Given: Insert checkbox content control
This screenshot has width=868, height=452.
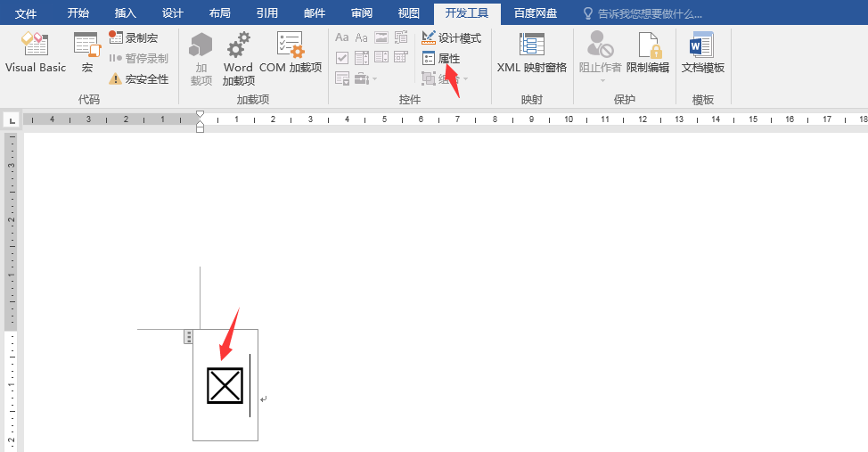Looking at the screenshot, I should tap(342, 58).
